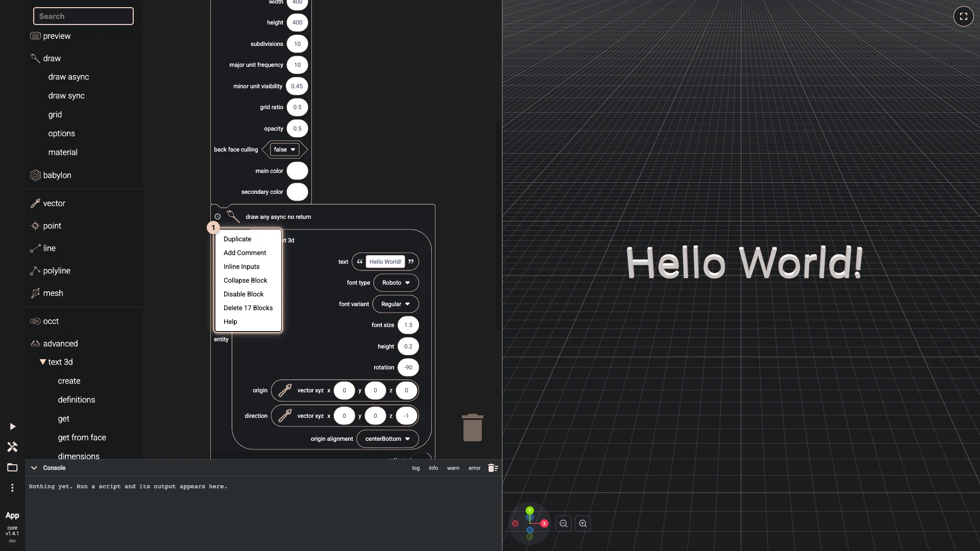Screen dimensions: 980x551
Task: Open the mesh category
Action: (x=46, y=293)
